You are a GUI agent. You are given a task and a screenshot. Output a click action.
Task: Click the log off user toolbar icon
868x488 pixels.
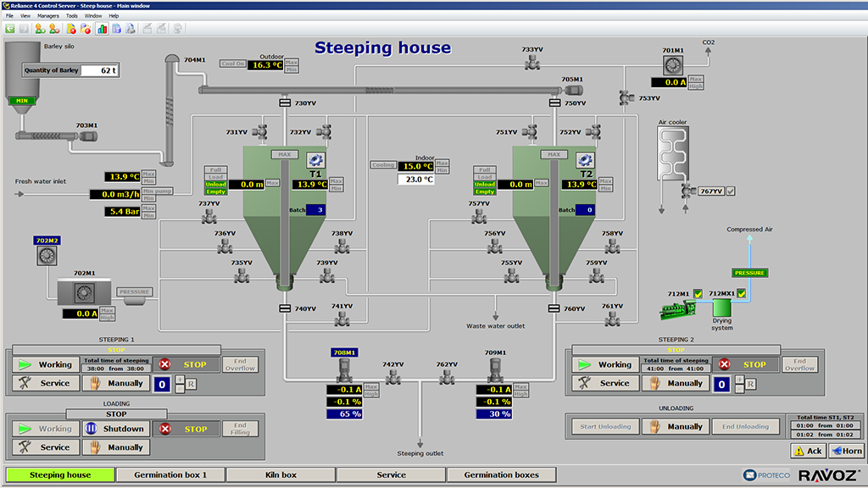54,29
